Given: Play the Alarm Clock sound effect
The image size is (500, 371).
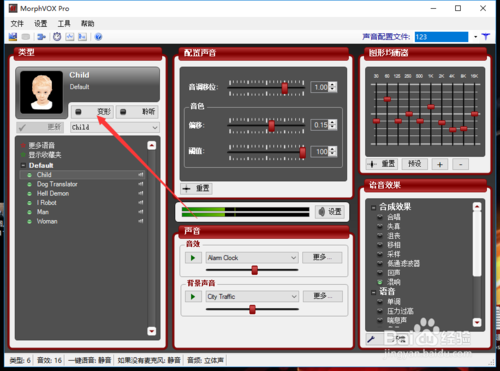Looking at the screenshot, I should 193,258.
